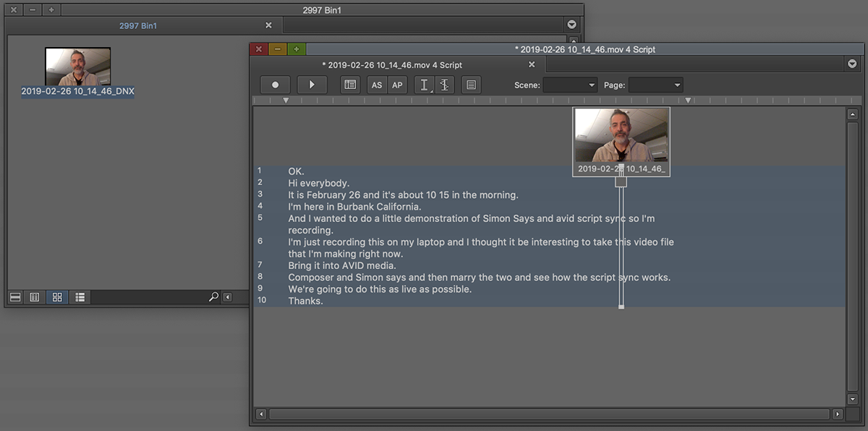Viewport: 868px width, 431px height.
Task: Click the script window icon beside the Play button
Action: click(350, 85)
